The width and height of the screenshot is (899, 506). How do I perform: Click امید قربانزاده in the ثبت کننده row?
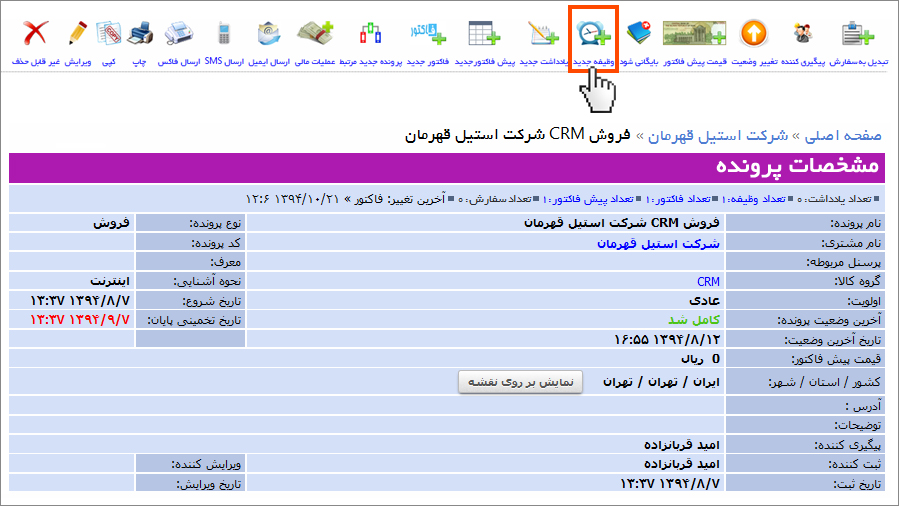pyautogui.click(x=682, y=464)
